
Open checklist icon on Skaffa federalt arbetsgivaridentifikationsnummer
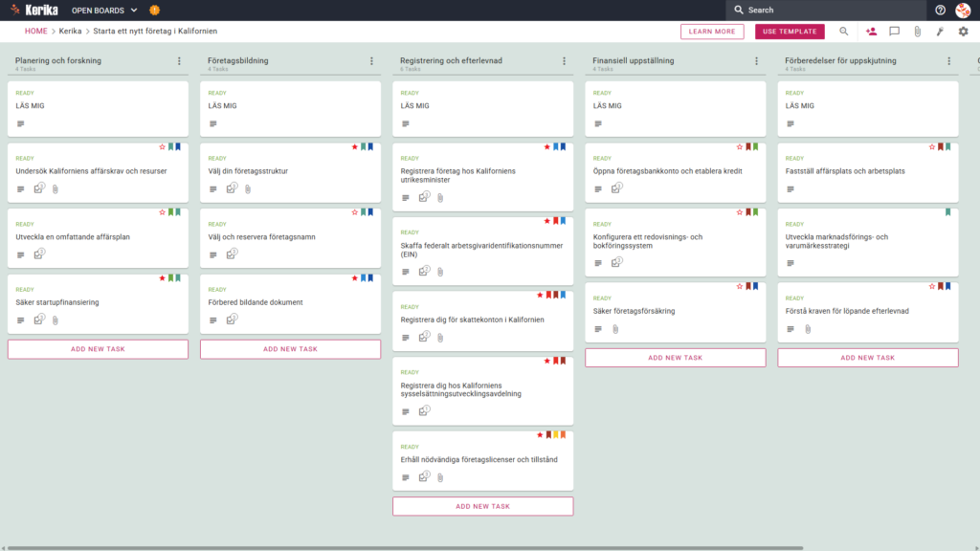[x=424, y=271]
